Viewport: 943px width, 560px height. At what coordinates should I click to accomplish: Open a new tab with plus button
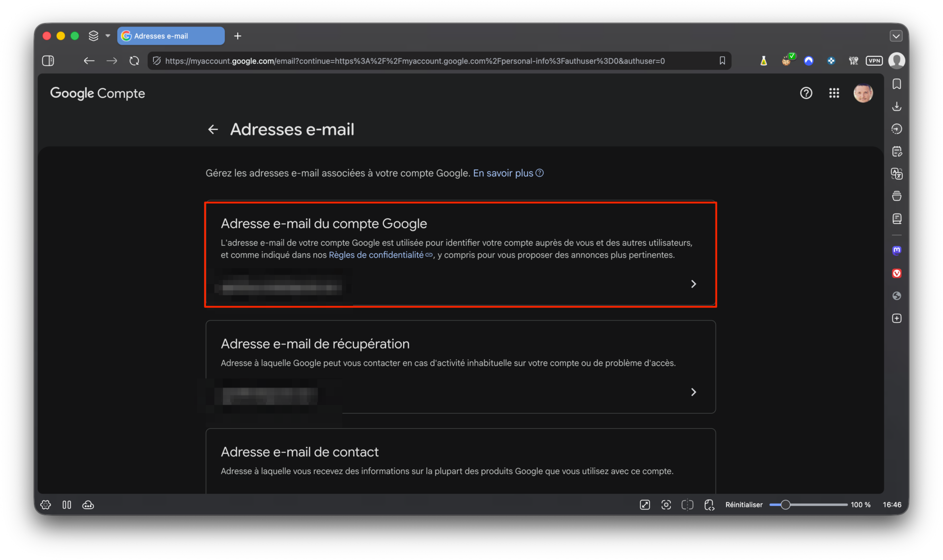coord(238,36)
